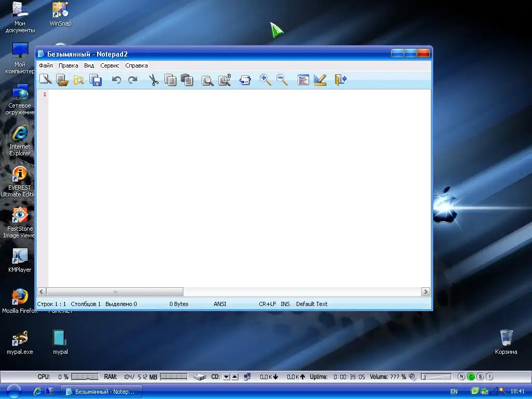This screenshot has width=532, height=399.
Task: Click the Save floppy disk icon
Action: pyautogui.click(x=96, y=79)
